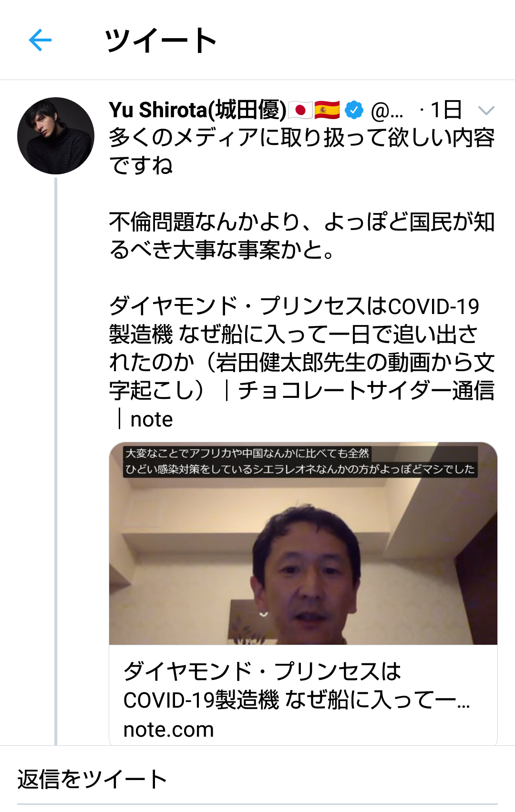
Task: Click the blue verified badge
Action: coord(354,110)
